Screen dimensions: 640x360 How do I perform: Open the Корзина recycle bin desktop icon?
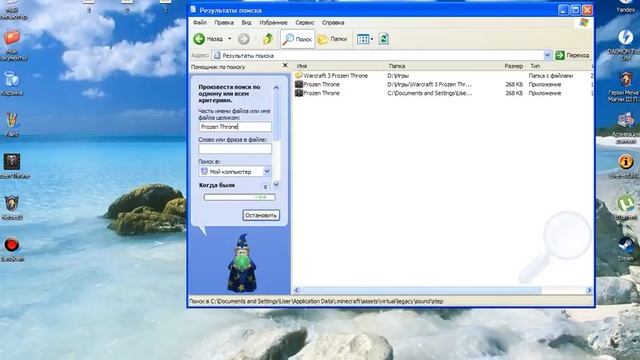pos(12,84)
